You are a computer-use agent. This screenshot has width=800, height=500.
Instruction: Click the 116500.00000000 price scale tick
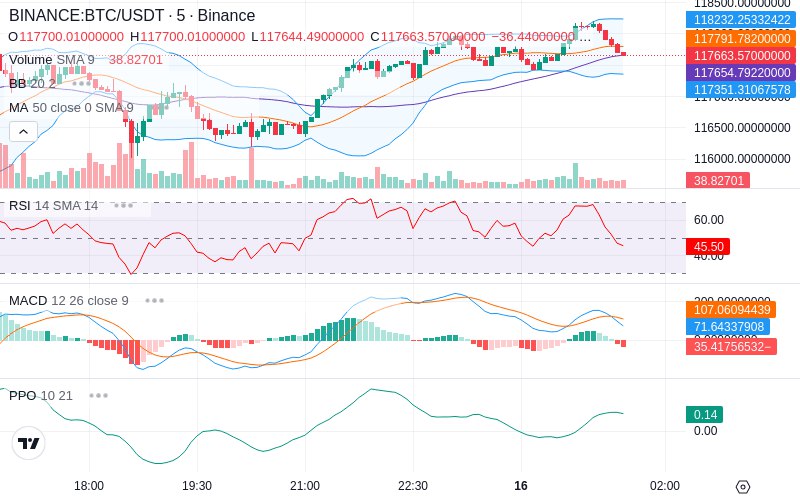(x=742, y=128)
